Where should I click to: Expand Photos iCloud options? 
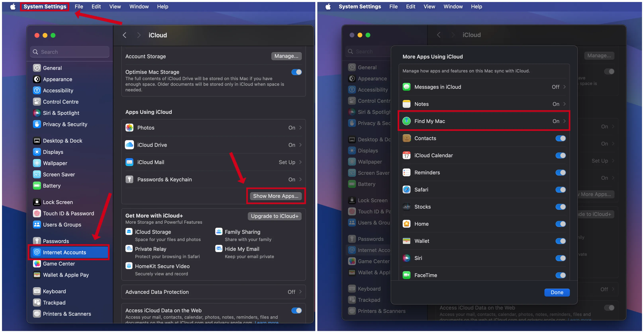214,128
